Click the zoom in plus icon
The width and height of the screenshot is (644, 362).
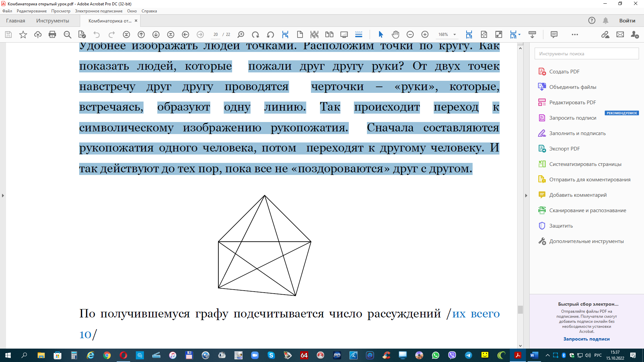(425, 35)
